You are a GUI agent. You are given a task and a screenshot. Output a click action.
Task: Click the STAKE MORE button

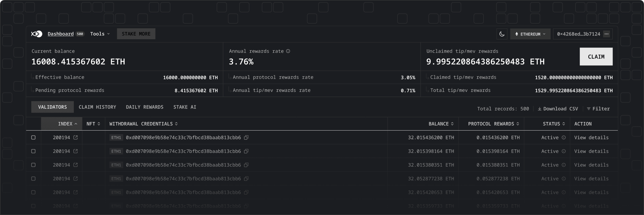click(136, 34)
